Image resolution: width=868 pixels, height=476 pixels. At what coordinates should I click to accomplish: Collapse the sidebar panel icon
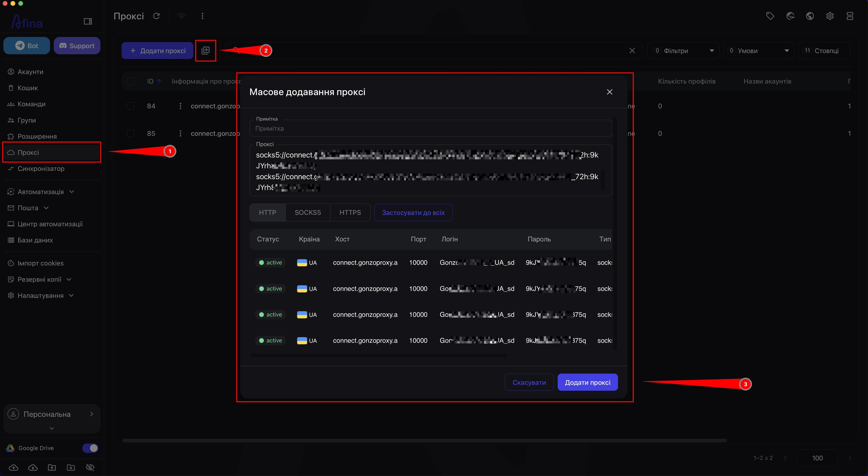coord(88,21)
